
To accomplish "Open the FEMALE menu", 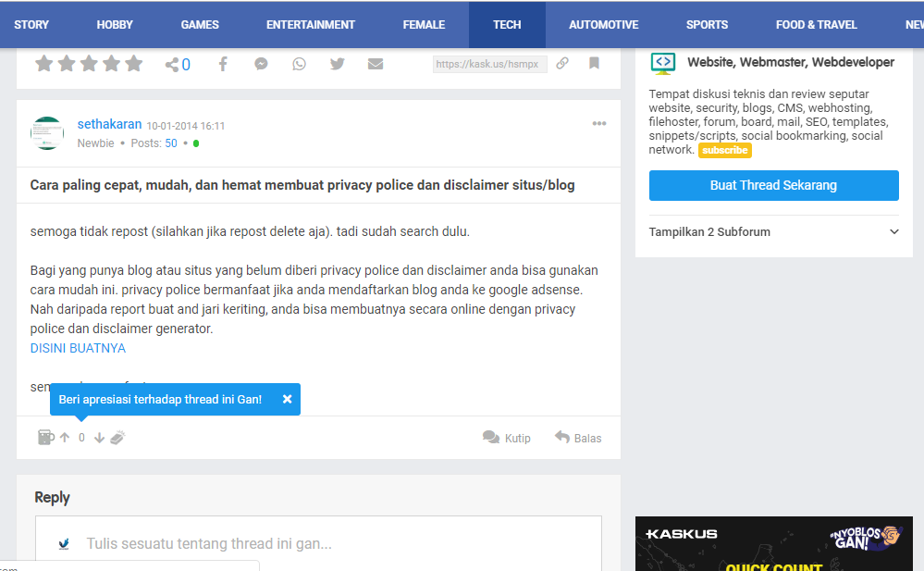I will [x=424, y=25].
